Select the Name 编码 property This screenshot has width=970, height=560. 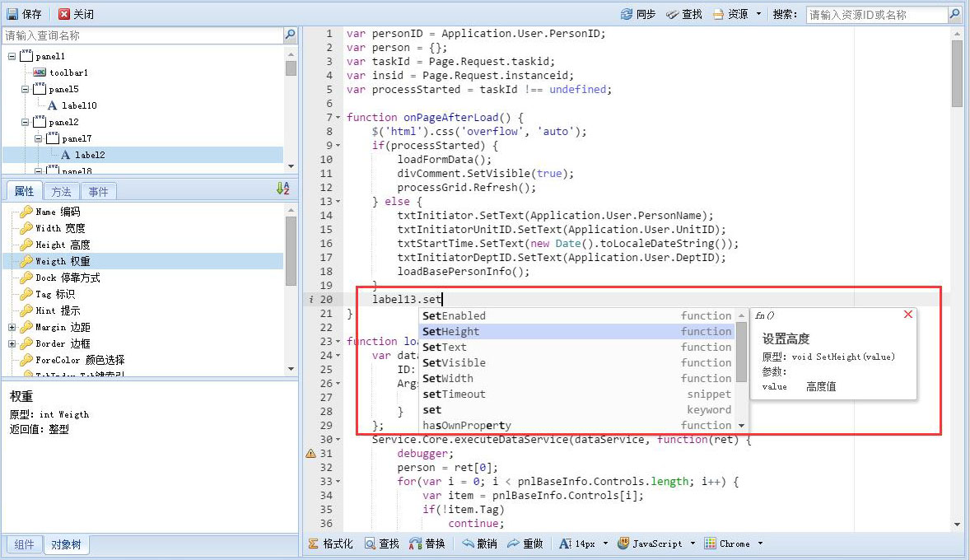pos(58,212)
